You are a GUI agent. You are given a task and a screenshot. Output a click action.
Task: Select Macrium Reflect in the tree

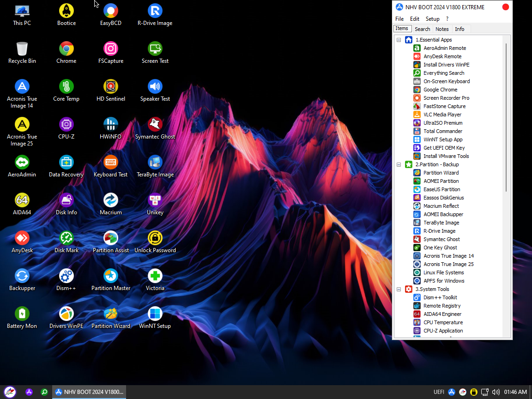click(441, 206)
